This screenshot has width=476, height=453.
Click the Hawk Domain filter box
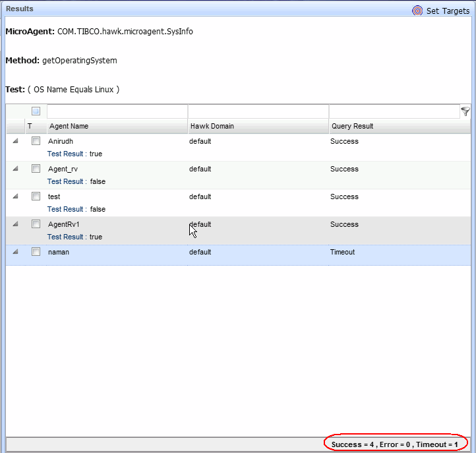(258, 111)
